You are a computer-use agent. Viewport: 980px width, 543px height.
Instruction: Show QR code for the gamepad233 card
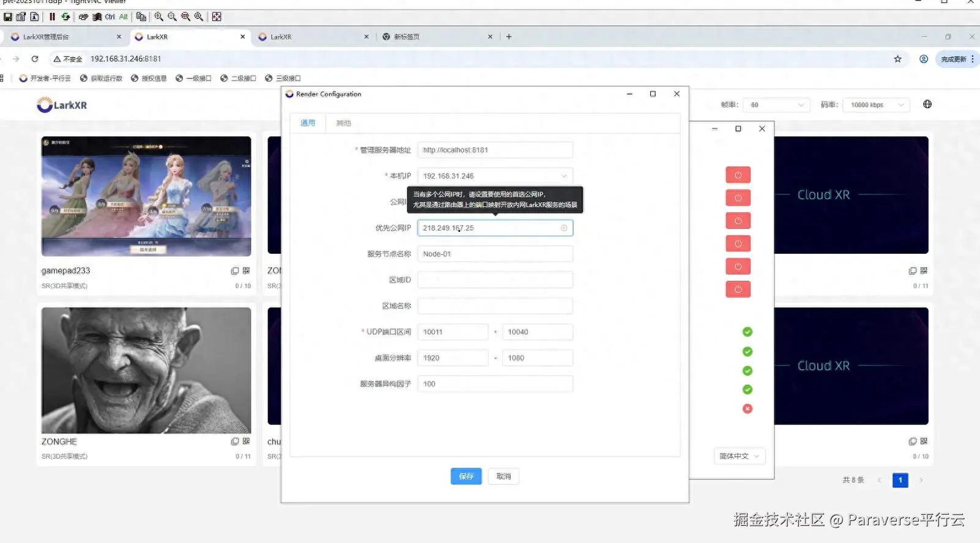click(246, 271)
